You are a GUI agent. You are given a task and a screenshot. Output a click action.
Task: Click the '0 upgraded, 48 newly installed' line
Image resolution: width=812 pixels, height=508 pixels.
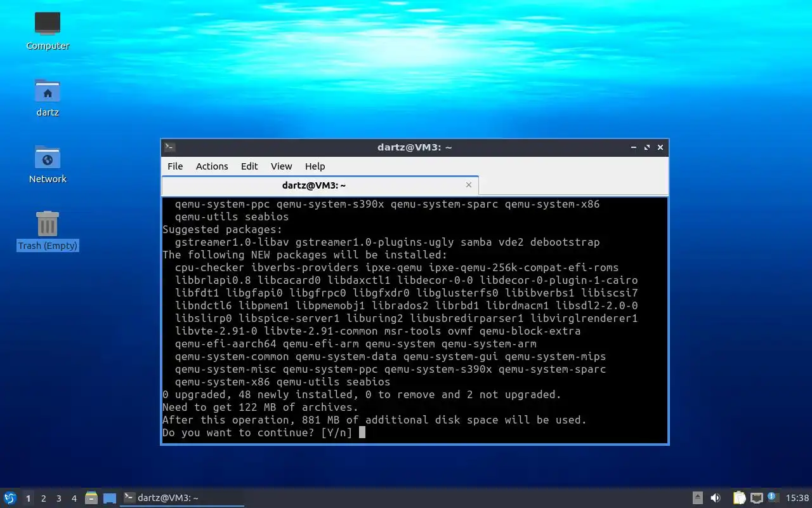tap(362, 394)
